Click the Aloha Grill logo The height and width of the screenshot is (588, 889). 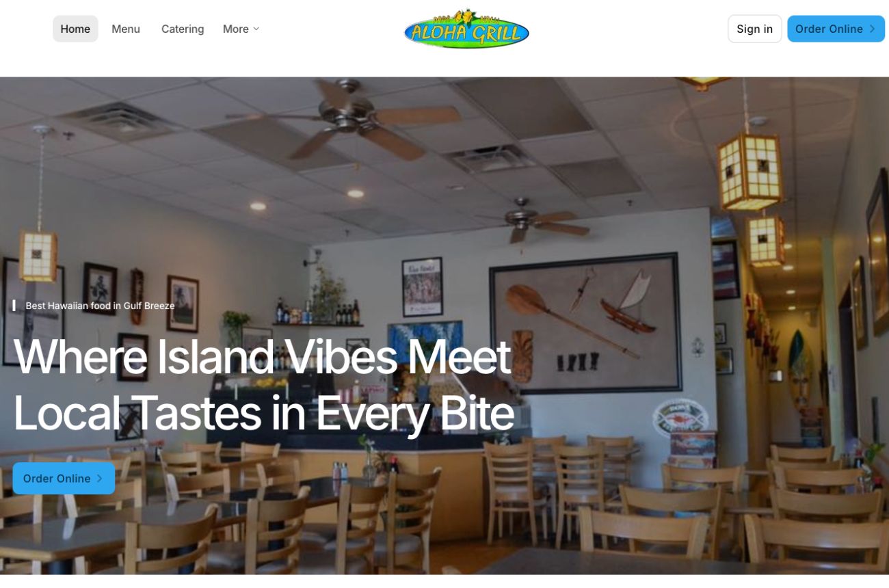pos(466,29)
